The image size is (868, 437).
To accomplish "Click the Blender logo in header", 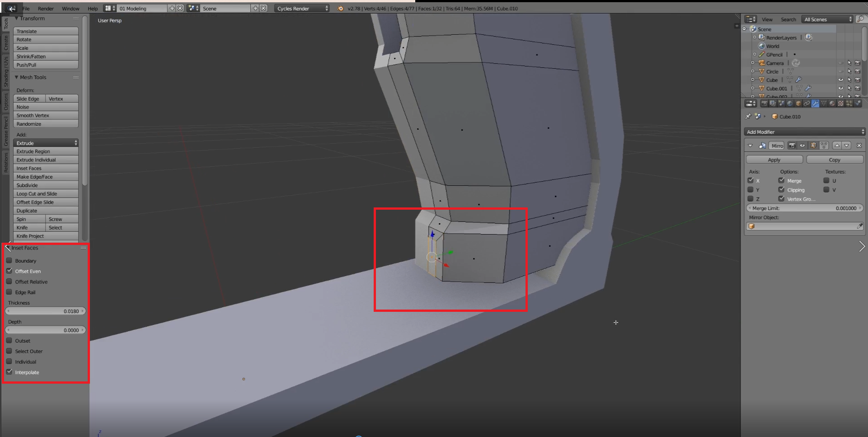I will [340, 8].
